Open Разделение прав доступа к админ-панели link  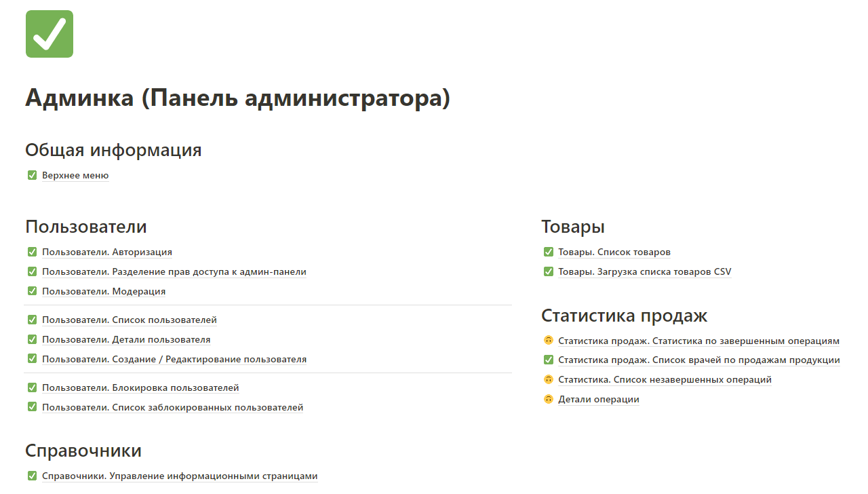click(x=174, y=271)
